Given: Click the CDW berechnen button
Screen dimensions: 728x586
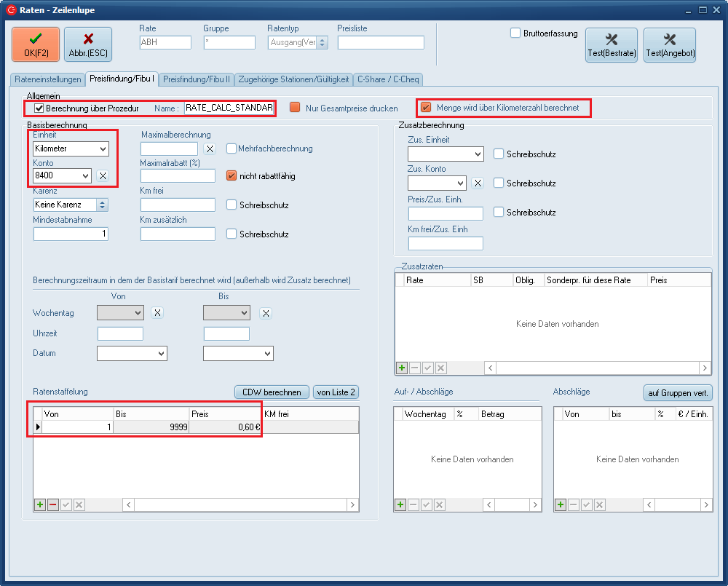Looking at the screenshot, I should (x=272, y=392).
